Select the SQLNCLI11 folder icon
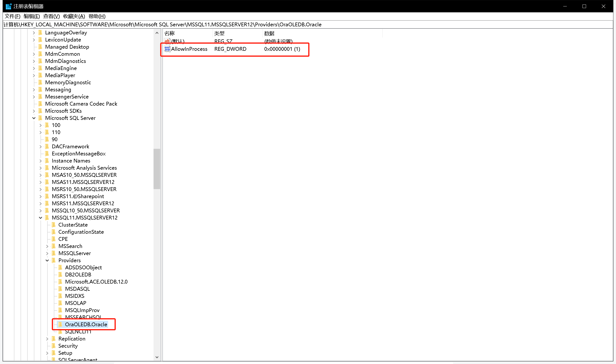The image size is (616, 364). click(x=60, y=331)
